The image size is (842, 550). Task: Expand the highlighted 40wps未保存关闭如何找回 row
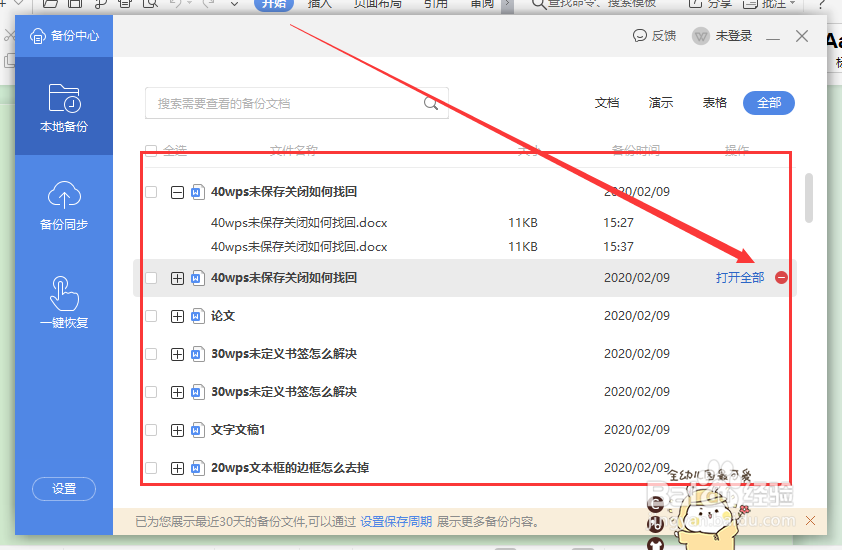pos(177,278)
